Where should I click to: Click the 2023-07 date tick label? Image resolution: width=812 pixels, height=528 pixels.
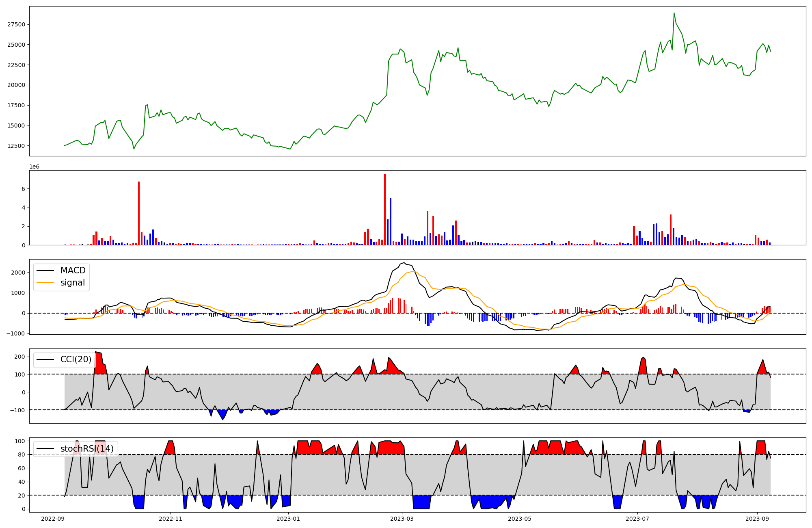tap(637, 519)
